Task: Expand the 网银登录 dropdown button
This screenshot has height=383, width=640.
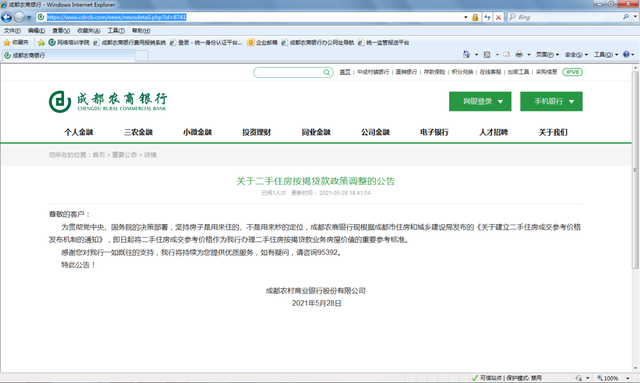Action: point(480,101)
